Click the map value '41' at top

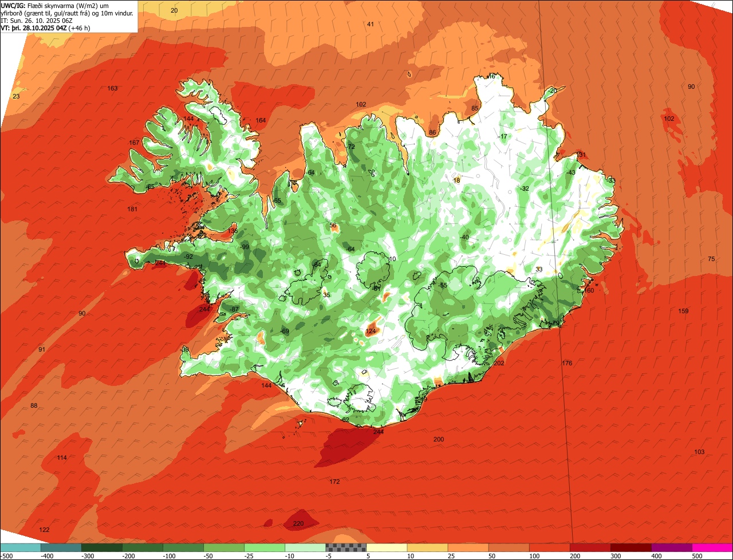coord(371,24)
